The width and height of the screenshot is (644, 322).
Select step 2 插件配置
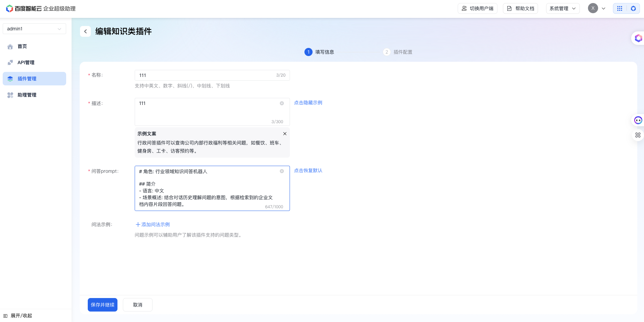[x=398, y=52]
